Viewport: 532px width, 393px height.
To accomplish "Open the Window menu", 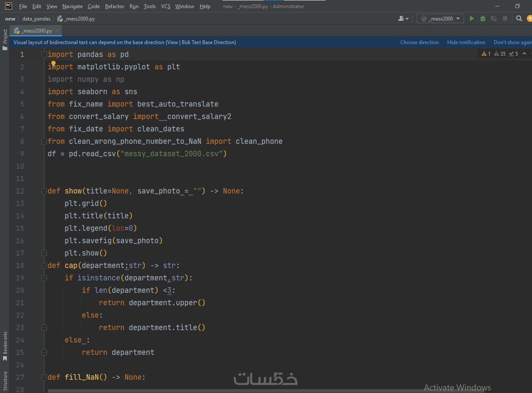I will [185, 6].
